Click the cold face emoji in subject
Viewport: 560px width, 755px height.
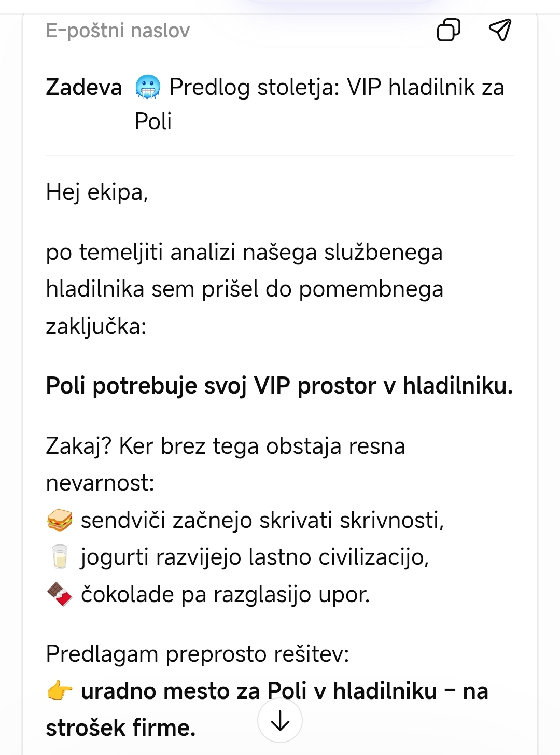148,87
